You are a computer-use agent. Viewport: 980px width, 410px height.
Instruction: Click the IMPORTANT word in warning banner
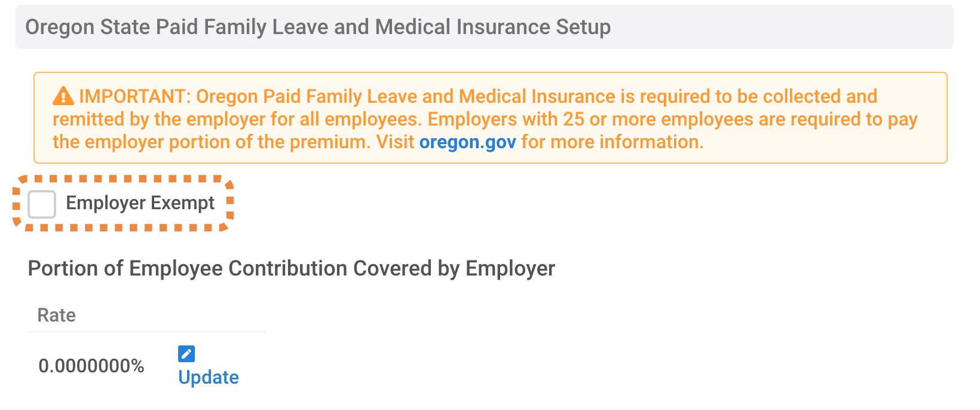pos(134,96)
